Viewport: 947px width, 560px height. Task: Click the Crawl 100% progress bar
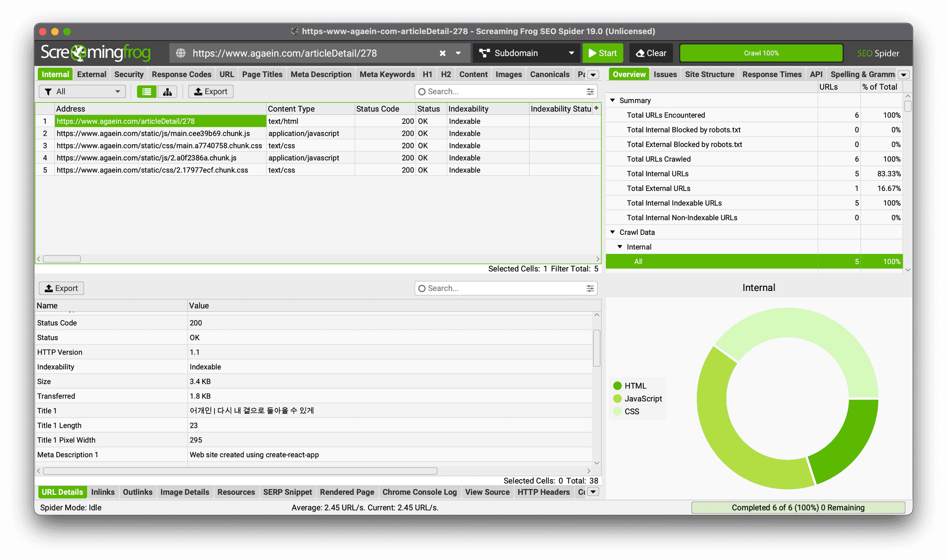point(761,53)
